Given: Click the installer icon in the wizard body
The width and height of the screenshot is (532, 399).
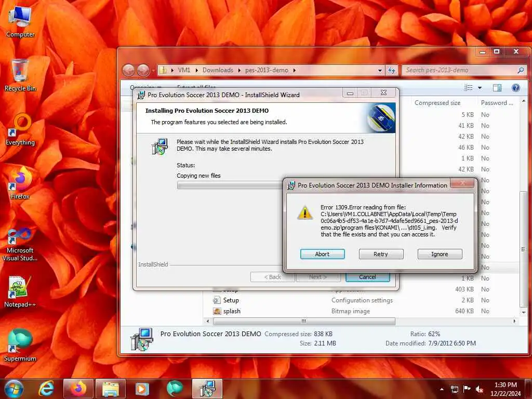Looking at the screenshot, I should click(159, 147).
